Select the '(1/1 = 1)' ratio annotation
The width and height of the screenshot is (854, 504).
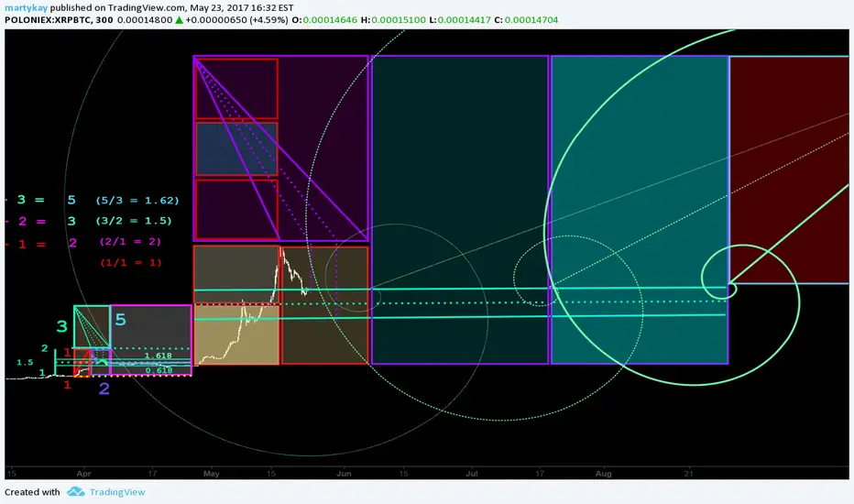[x=131, y=262]
